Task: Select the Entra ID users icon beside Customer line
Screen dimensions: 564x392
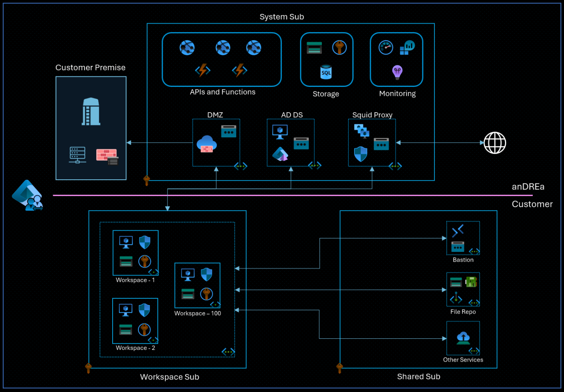Action: click(28, 195)
